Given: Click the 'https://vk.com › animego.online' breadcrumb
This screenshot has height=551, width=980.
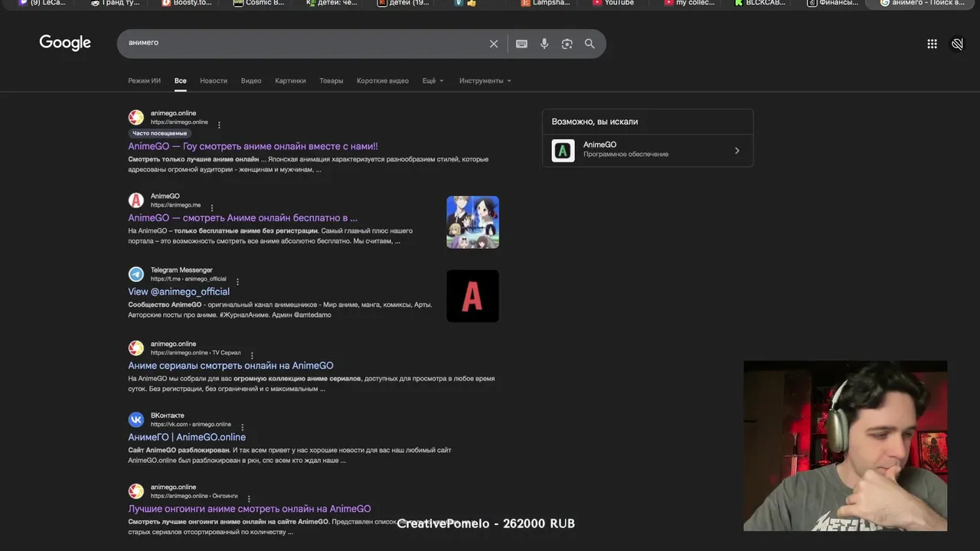Looking at the screenshot, I should click(191, 424).
